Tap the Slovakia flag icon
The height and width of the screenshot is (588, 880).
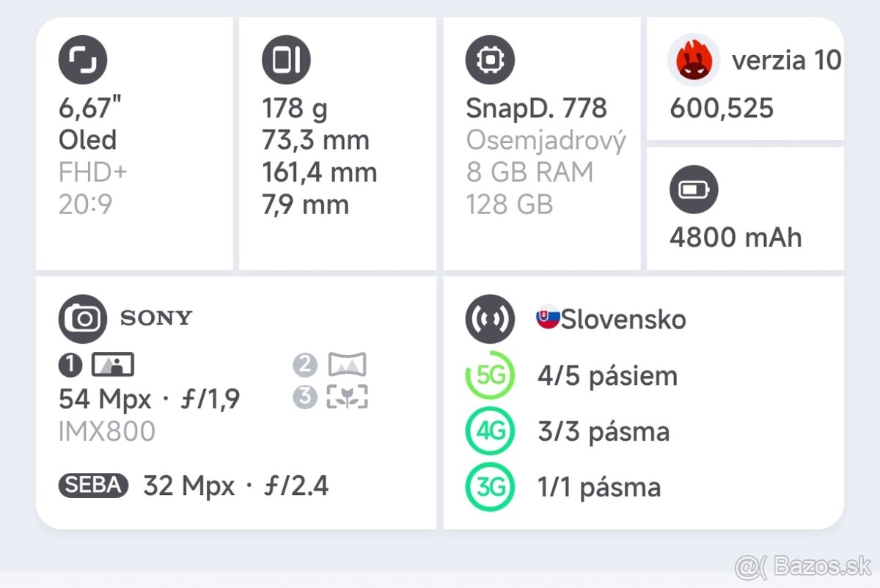[x=548, y=318]
